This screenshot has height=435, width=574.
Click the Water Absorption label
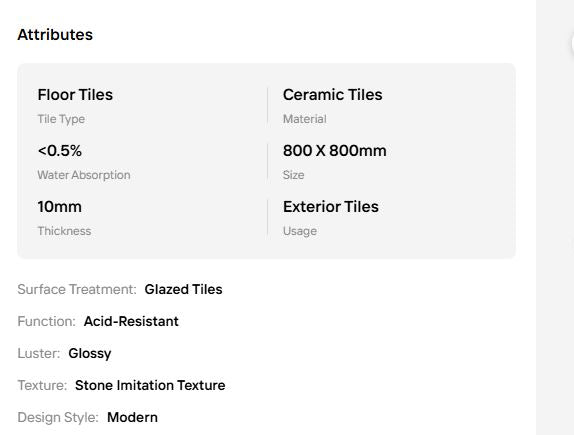(84, 175)
